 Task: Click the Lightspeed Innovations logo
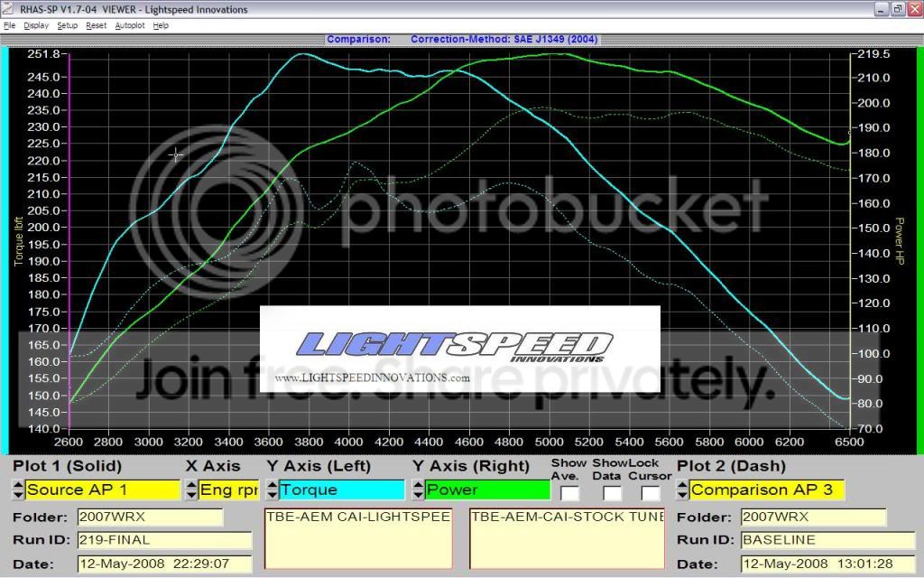pos(455,346)
